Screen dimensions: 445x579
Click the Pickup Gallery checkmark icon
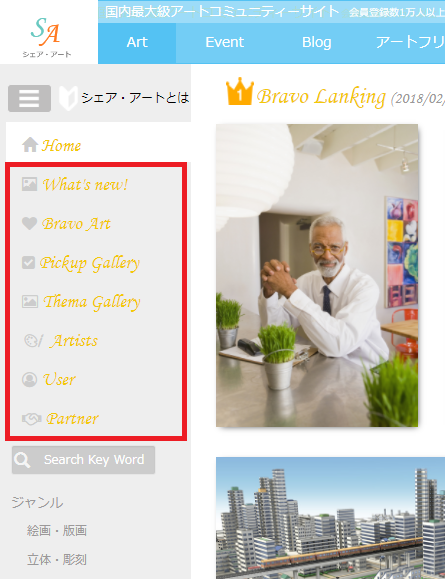(28, 263)
